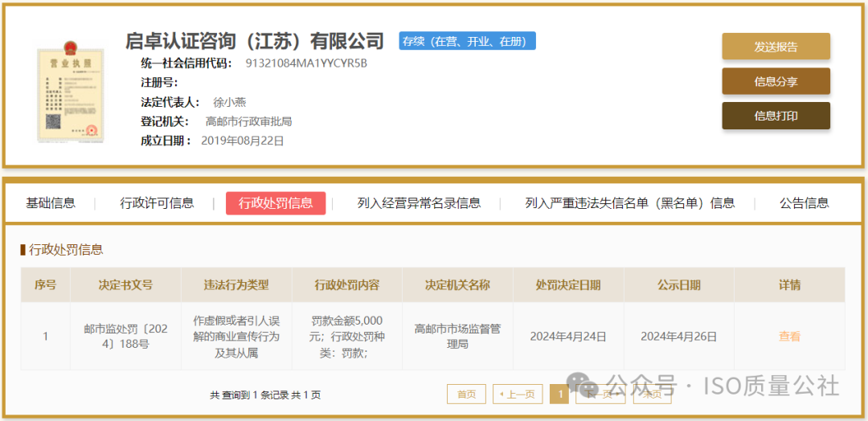Switch to the 公告信息 tab
The image size is (868, 421).
point(805,203)
